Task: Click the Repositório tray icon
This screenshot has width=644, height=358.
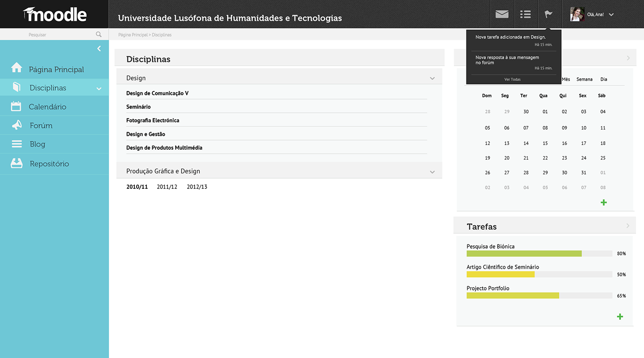Action: tap(17, 163)
